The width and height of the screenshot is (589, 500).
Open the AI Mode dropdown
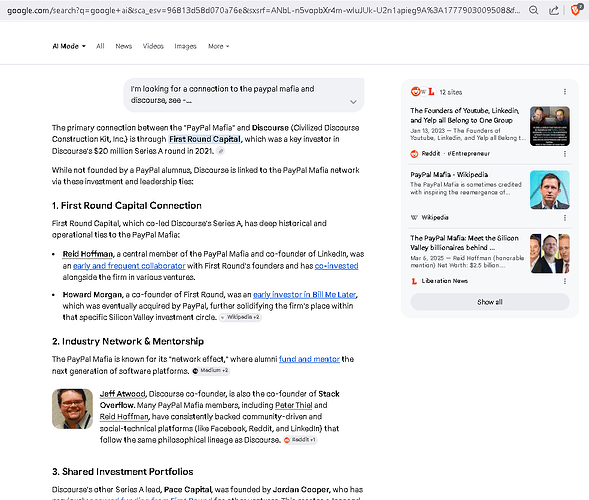69,46
